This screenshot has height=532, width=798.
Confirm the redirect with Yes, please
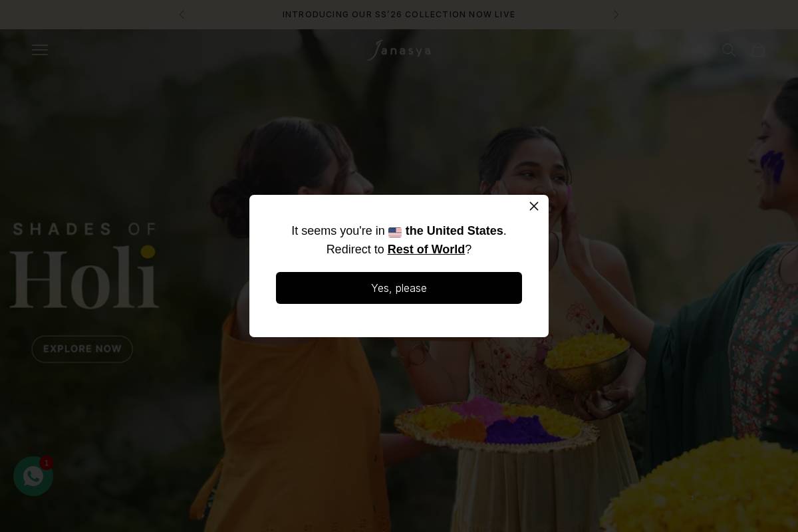(399, 288)
